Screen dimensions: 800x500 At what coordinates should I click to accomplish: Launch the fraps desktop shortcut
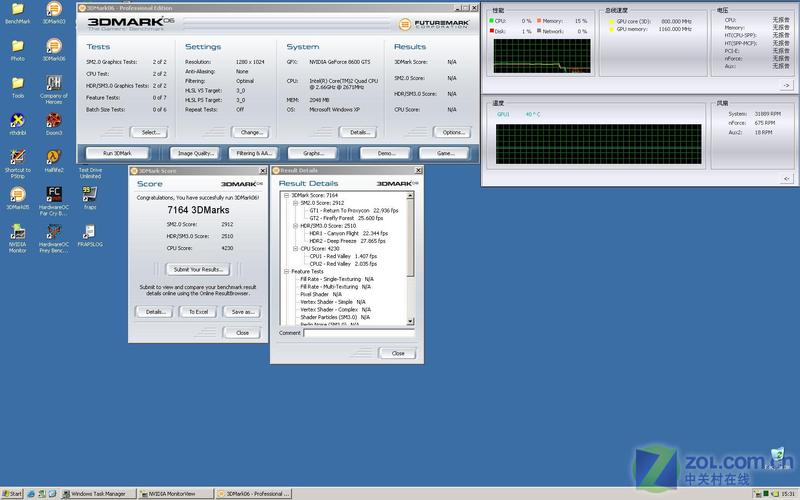tap(90, 198)
